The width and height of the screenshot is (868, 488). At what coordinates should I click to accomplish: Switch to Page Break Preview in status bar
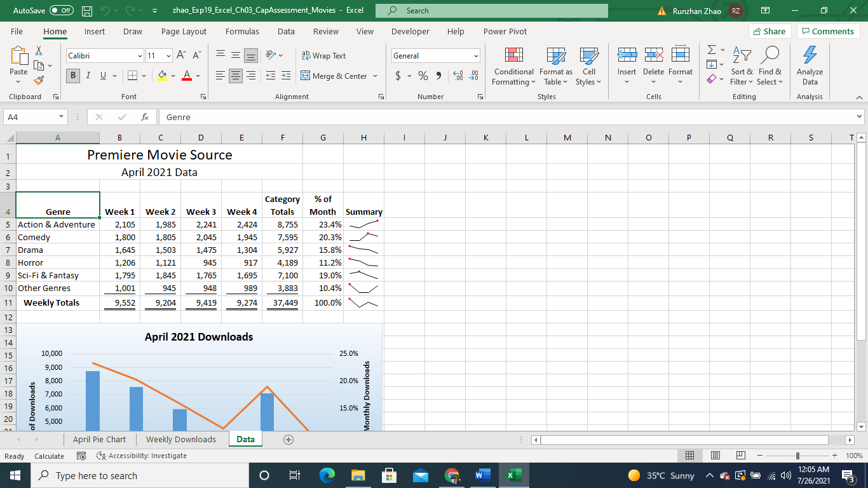click(x=740, y=456)
